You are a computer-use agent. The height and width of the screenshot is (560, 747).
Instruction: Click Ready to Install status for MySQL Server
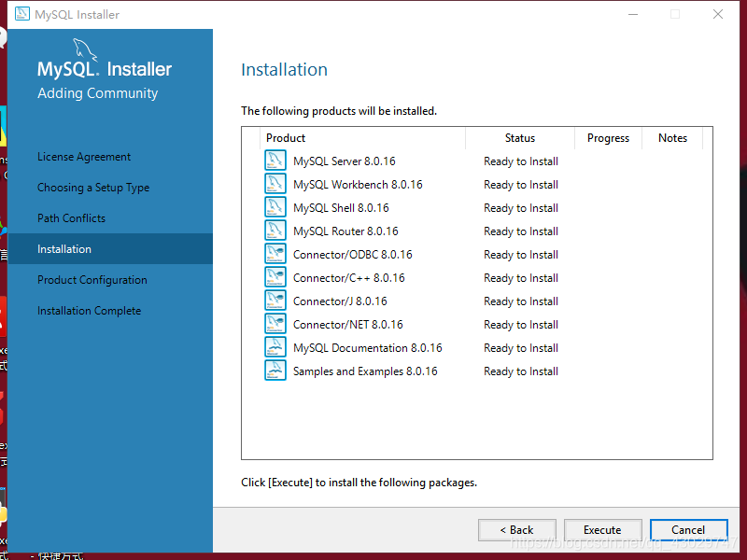(521, 161)
